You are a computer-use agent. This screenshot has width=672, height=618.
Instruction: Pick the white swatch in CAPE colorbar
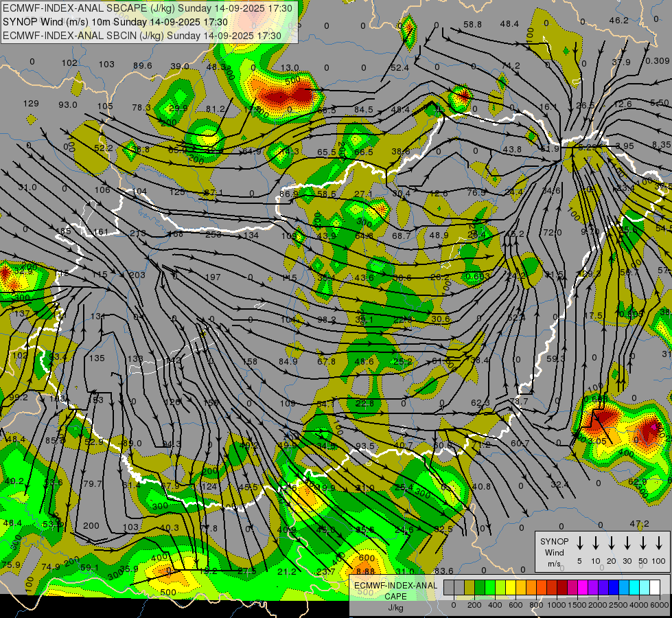(x=655, y=588)
